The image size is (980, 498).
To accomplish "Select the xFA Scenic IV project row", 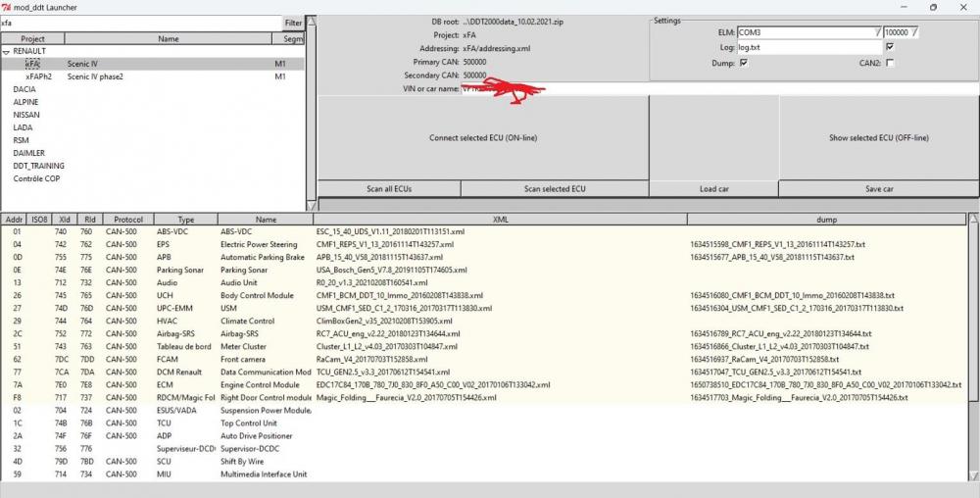I will coord(153,64).
